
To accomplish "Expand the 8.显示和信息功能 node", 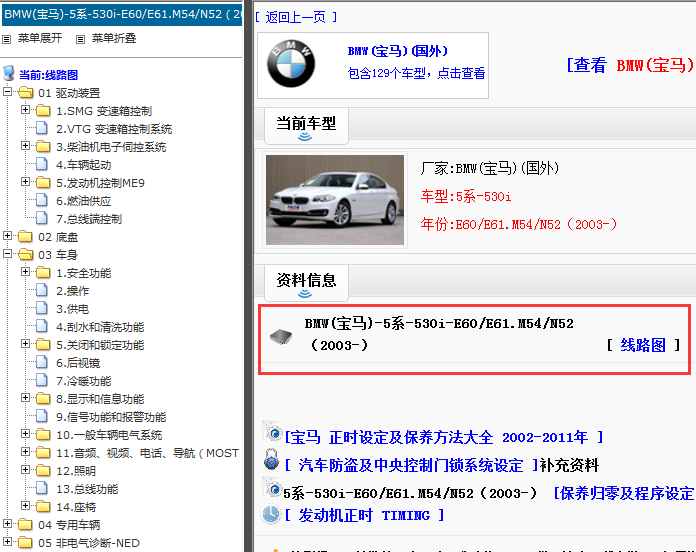I will point(25,398).
